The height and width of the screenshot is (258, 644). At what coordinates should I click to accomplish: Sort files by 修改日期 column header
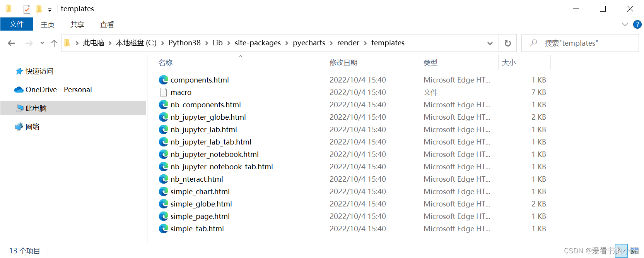point(343,63)
